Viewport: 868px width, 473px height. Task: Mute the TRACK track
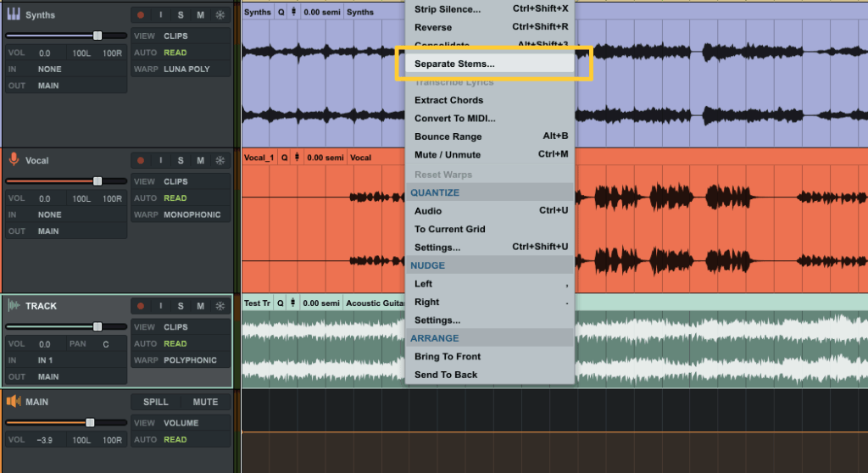click(200, 306)
